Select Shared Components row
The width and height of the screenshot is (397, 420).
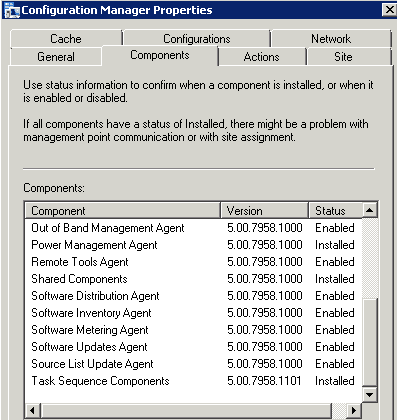193,279
